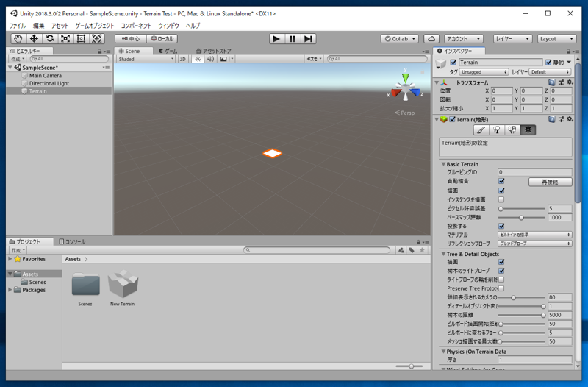Toggle 自動結合 checkbox
Viewport: 588px width, 387px height.
[501, 181]
